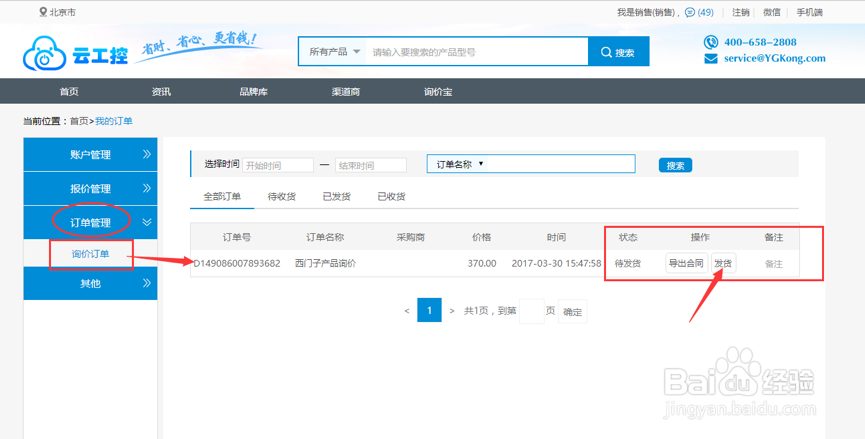
Task: Click the 手机端 link in top bar
Action: click(809, 12)
